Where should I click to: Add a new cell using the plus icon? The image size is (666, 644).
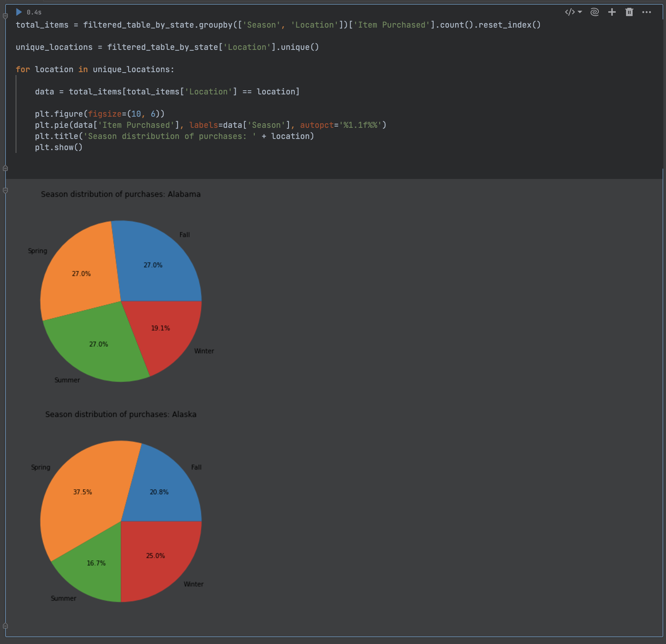tap(612, 12)
